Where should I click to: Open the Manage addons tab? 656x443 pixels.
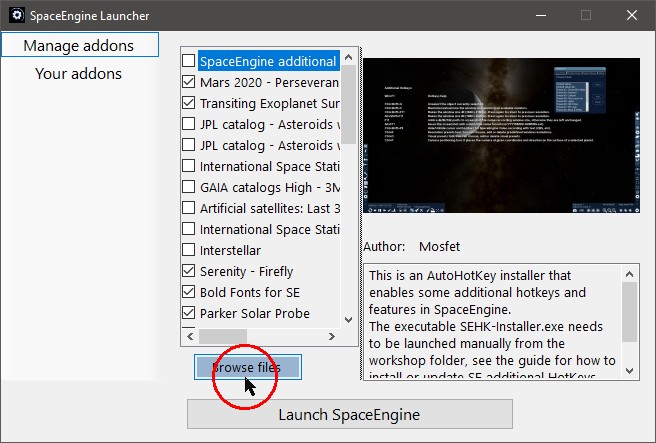[x=78, y=45]
